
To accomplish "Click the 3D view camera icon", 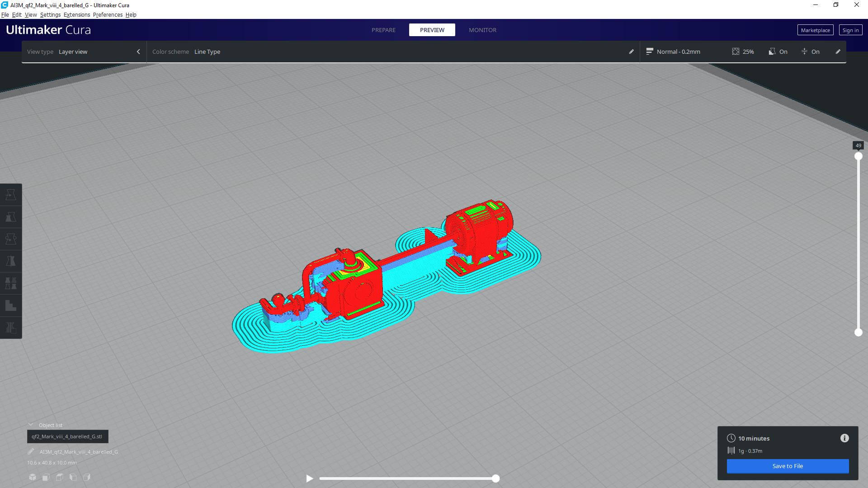I will [x=33, y=477].
